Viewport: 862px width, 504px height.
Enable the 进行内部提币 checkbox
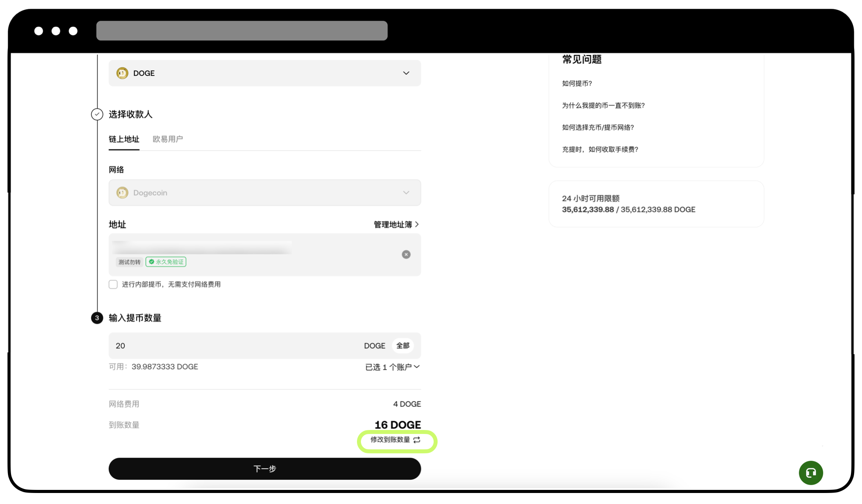(x=113, y=285)
